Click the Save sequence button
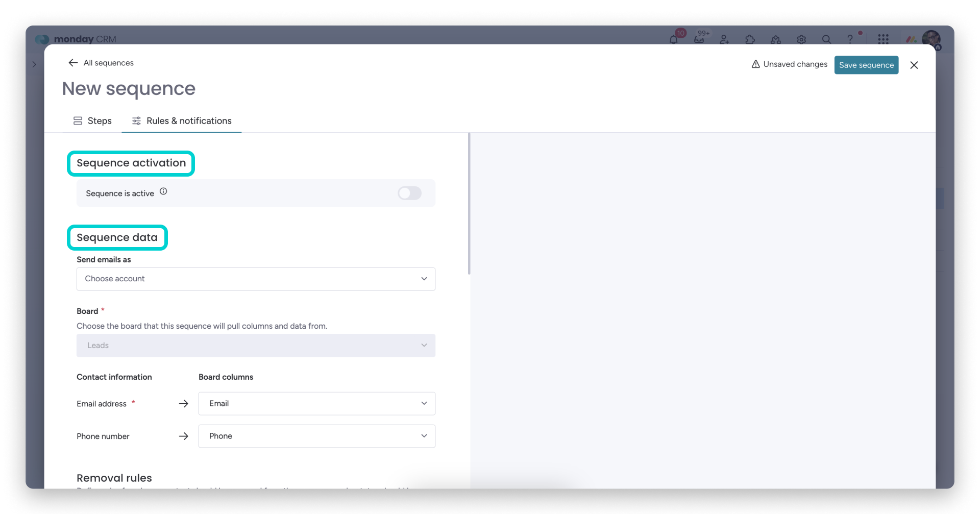The image size is (980, 514). [866, 65]
